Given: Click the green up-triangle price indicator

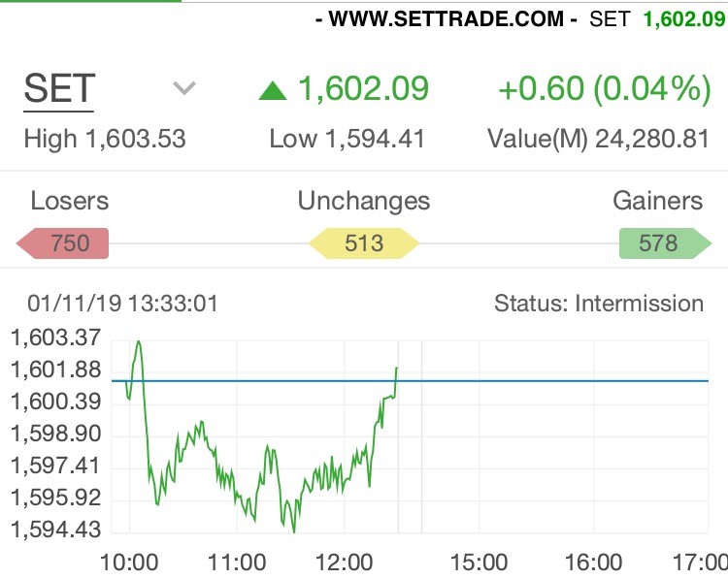Looking at the screenshot, I should coord(273,91).
